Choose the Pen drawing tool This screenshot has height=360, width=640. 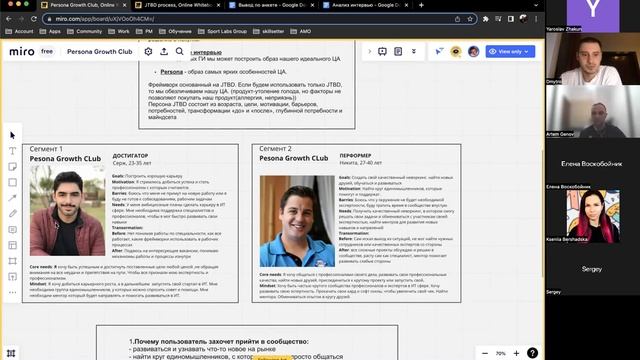(13, 213)
